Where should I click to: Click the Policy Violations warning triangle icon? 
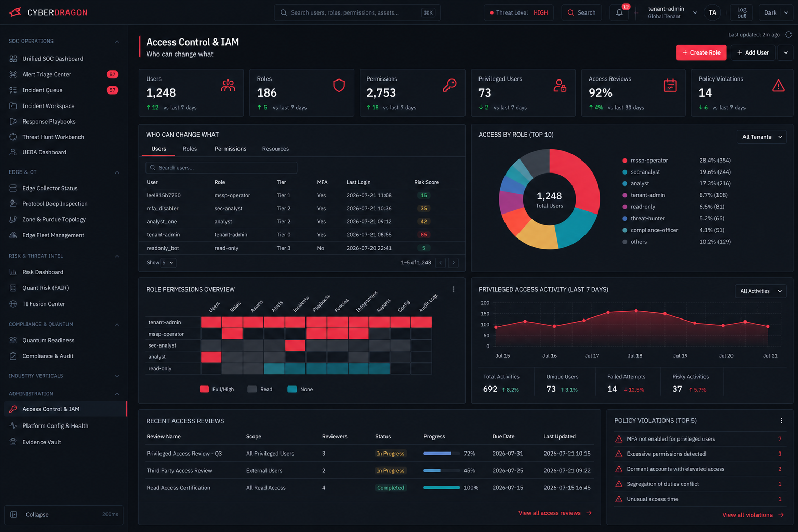click(x=778, y=86)
